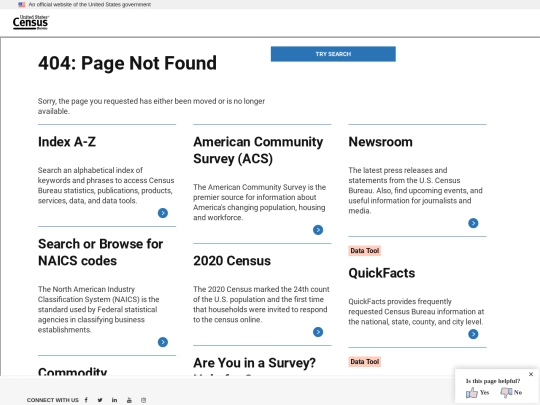Click the QuickFacts description paragraph

pos(416,312)
